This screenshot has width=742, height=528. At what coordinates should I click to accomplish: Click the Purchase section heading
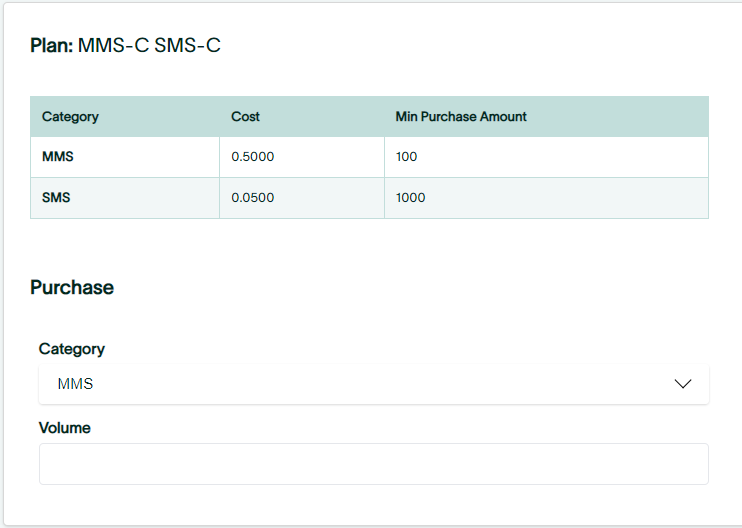[x=72, y=287]
